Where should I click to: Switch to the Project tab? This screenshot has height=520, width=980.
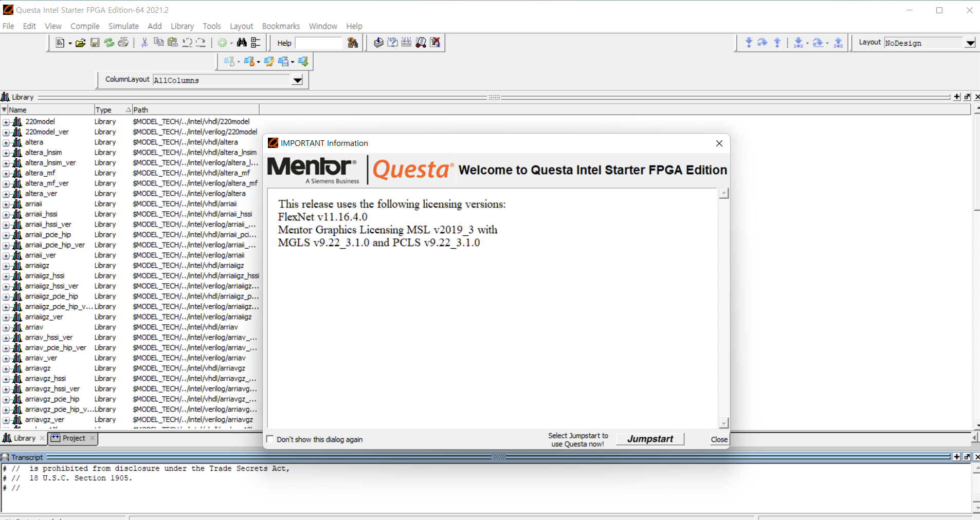click(74, 438)
